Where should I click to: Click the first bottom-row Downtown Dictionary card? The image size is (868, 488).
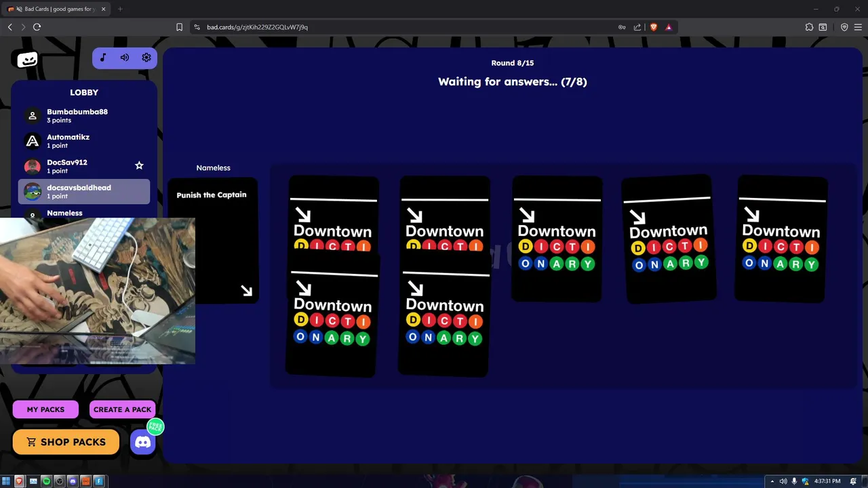click(x=332, y=314)
